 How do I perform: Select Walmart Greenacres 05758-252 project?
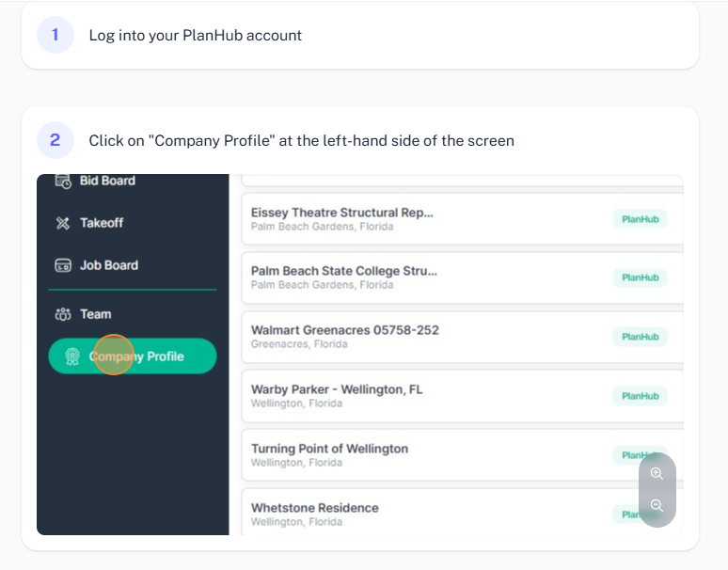463,337
